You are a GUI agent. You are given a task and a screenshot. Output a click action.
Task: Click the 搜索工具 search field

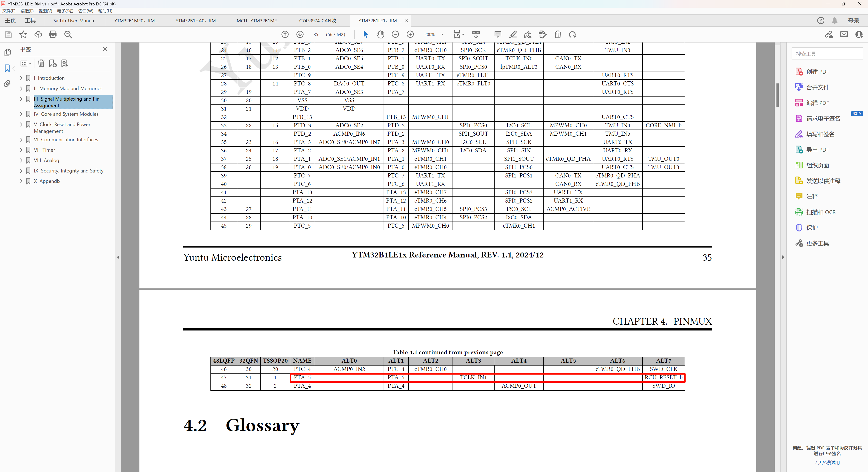[827, 54]
